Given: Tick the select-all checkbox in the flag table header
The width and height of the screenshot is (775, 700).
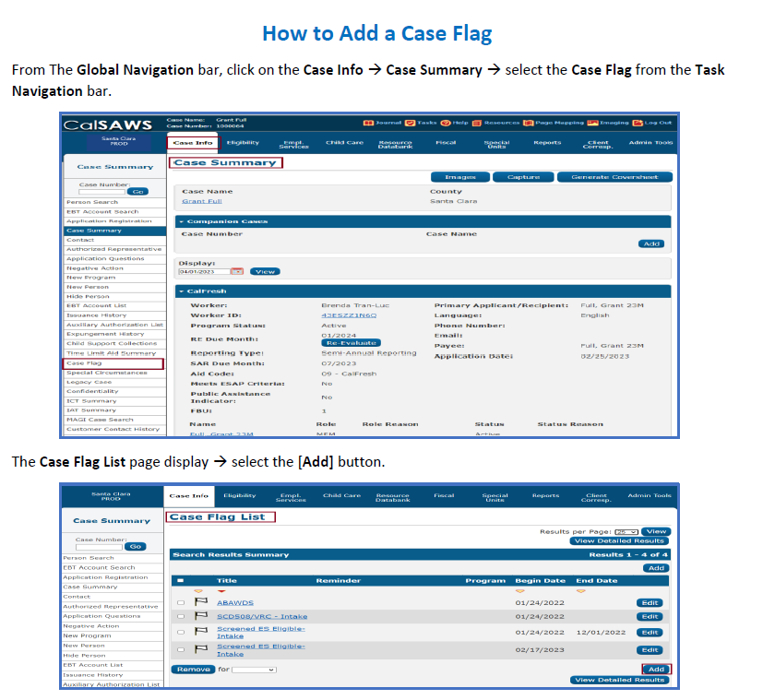Looking at the screenshot, I should (181, 580).
